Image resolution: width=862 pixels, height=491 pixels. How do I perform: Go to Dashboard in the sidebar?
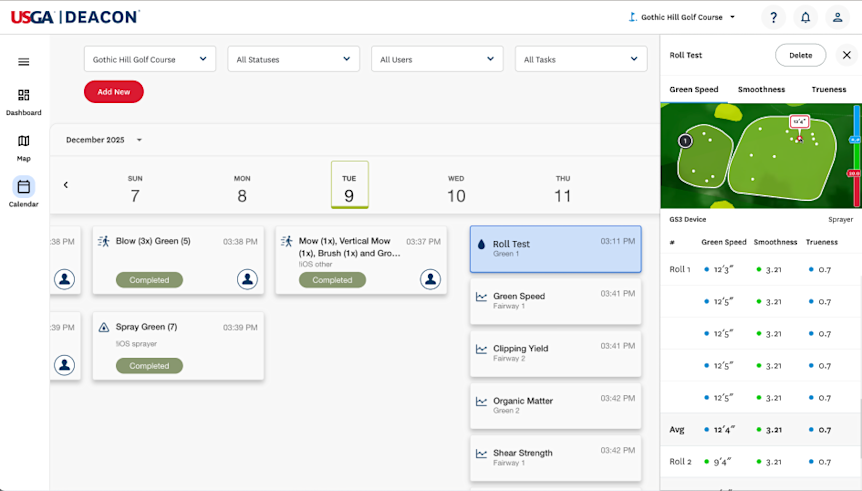tap(24, 102)
